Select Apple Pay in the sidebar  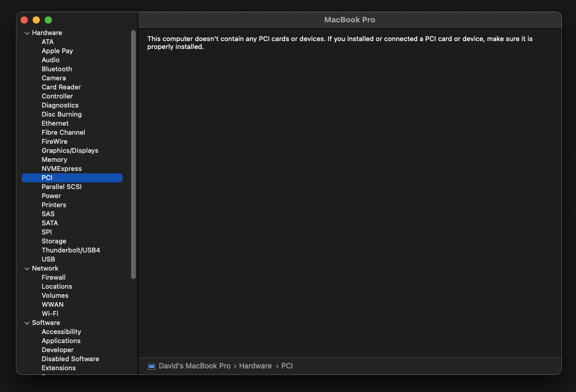point(57,51)
